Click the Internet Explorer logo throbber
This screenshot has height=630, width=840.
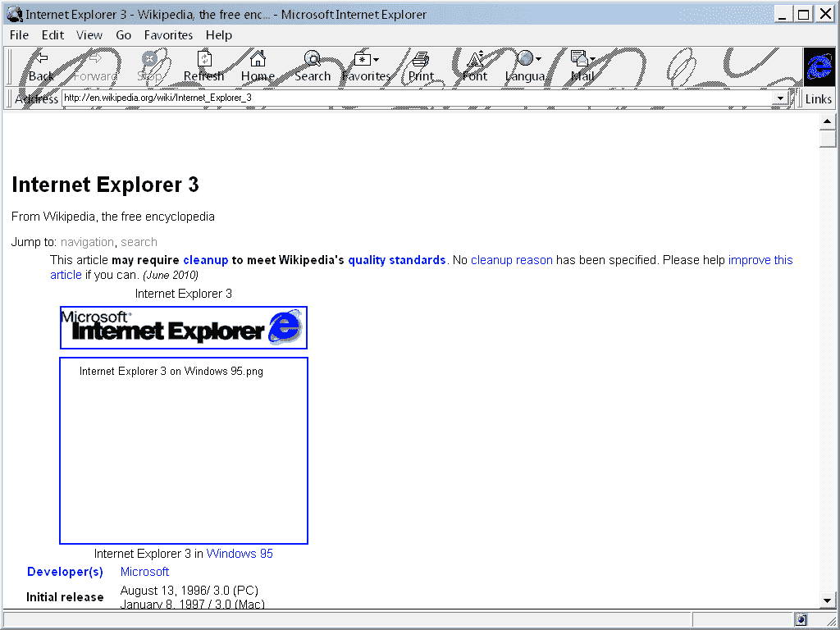pyautogui.click(x=819, y=67)
